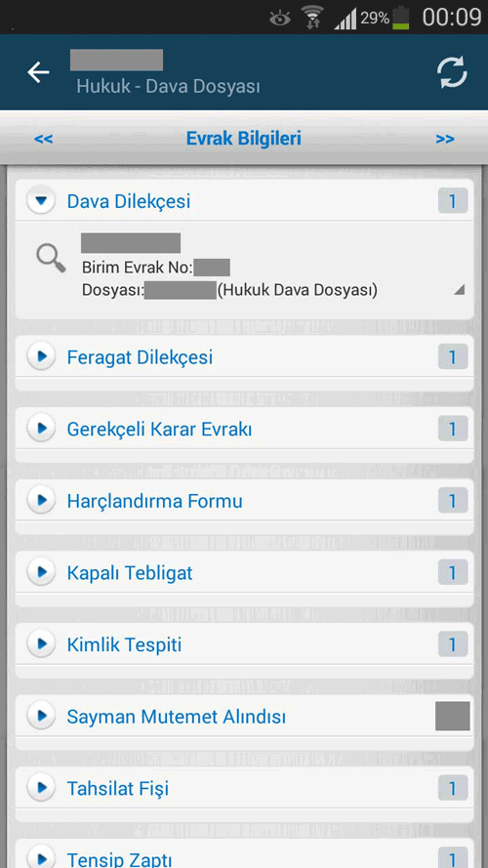Tap the smart stay eye icon

click(x=280, y=19)
